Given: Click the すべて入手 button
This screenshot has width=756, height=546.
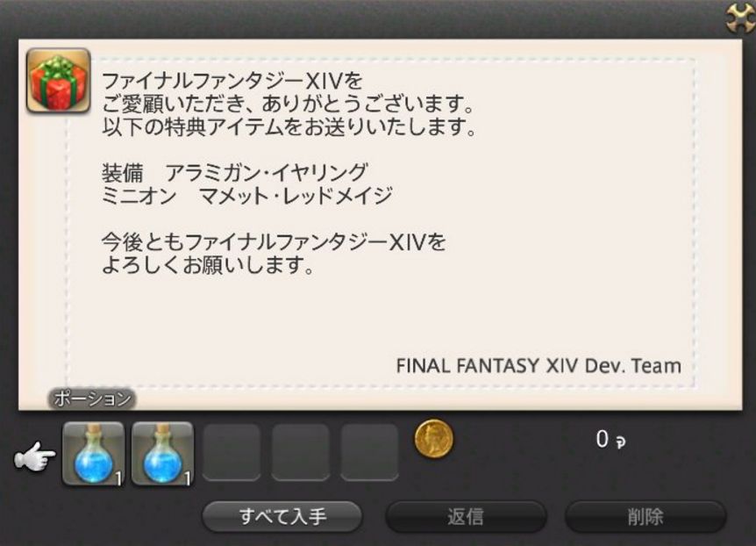Looking at the screenshot, I should coord(282,516).
